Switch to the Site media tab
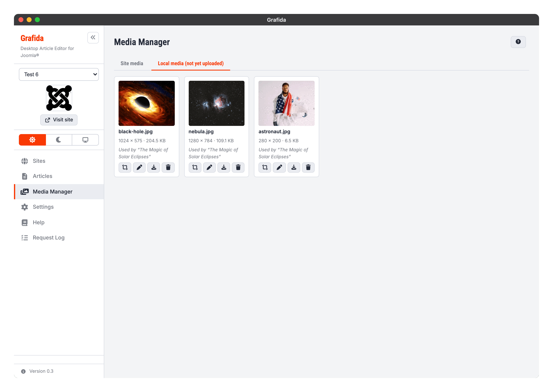Image resolution: width=553 pixels, height=392 pixels. click(132, 64)
